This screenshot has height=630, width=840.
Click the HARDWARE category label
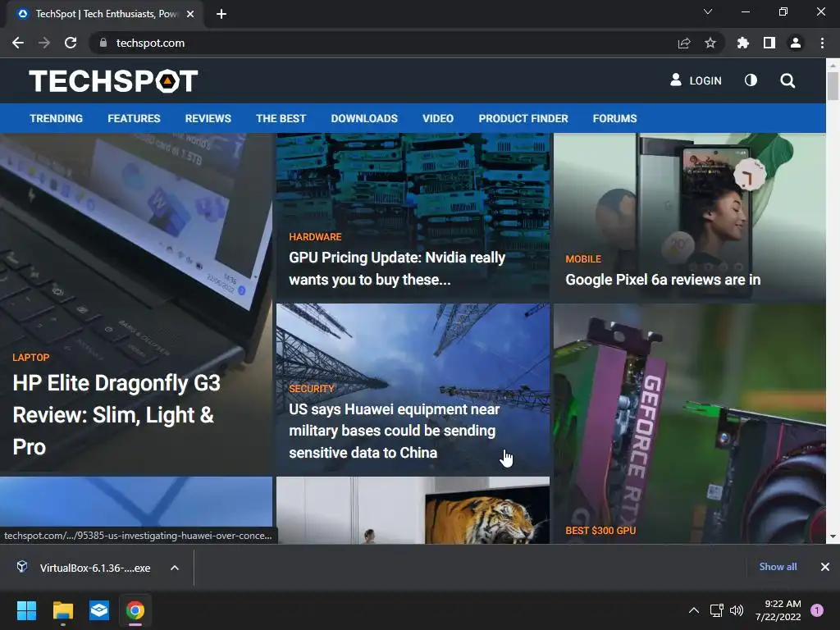(315, 237)
